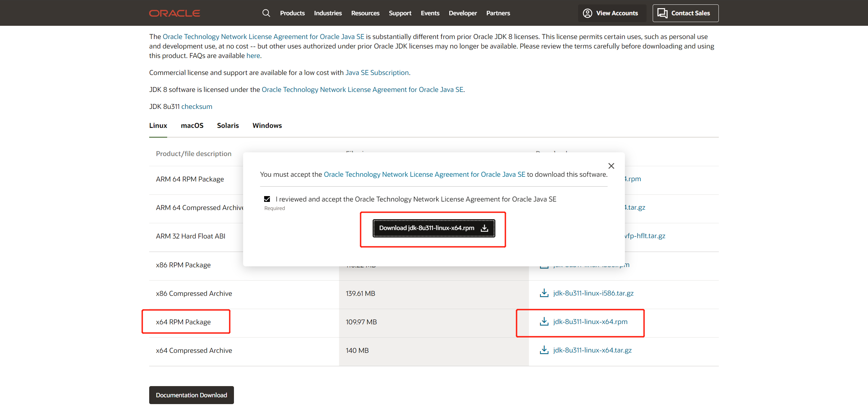Screen dimensions: 868x418
Task: Click the View Accounts user icon
Action: coord(587,13)
